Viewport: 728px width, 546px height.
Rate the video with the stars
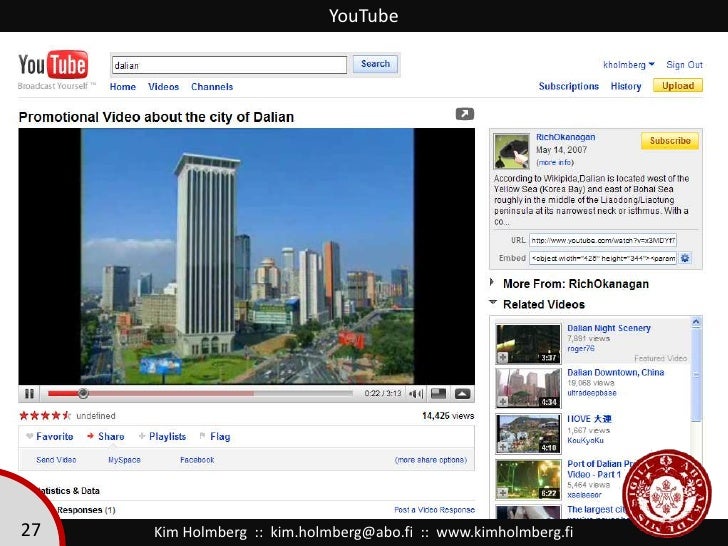point(45,416)
